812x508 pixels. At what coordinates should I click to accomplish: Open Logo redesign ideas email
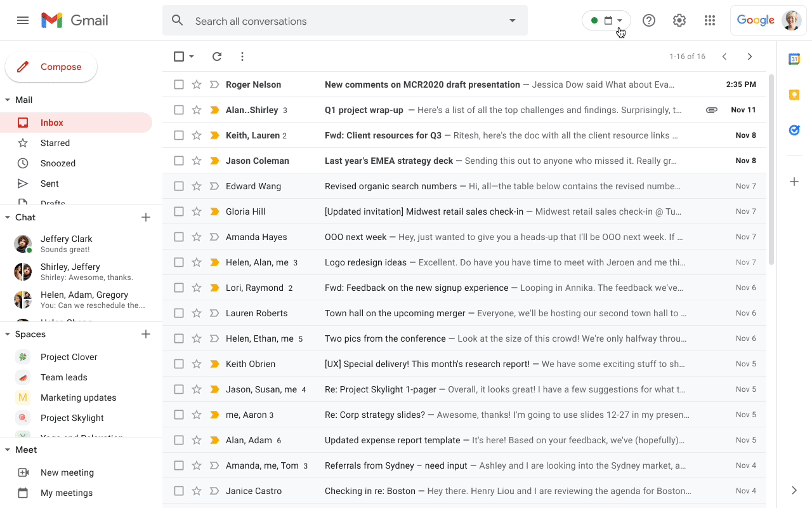[x=464, y=262]
